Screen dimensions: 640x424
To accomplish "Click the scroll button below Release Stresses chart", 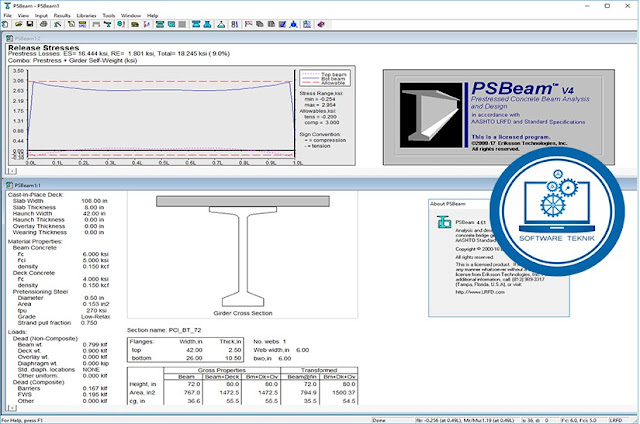I will 12,171.
